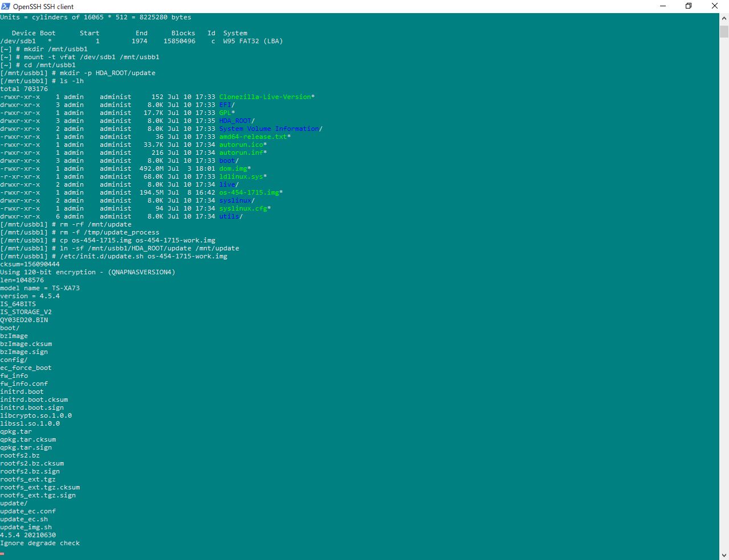Click the rootfs2.bz.cksum line
Image resolution: width=729 pixels, height=560 pixels.
[x=32, y=463]
